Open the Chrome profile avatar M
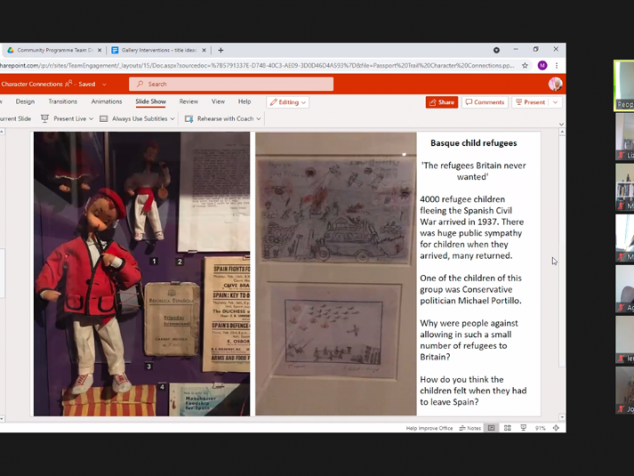The image size is (634, 476). pyautogui.click(x=542, y=66)
